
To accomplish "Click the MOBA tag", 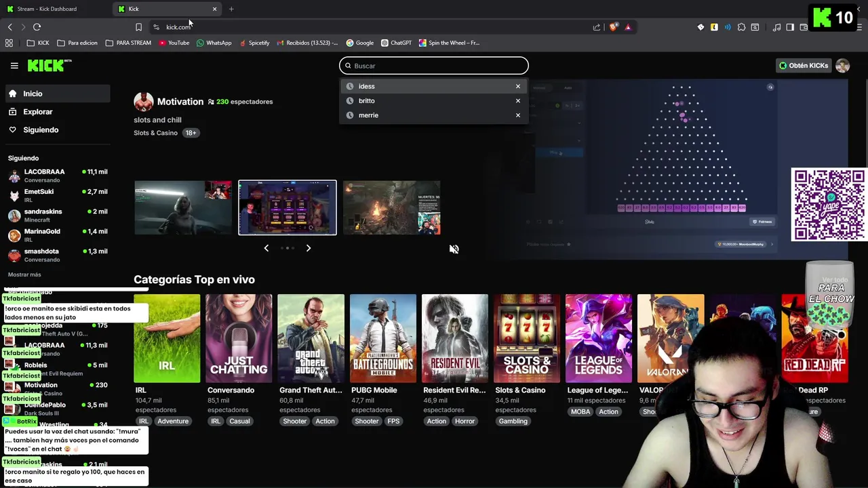I will [x=580, y=411].
